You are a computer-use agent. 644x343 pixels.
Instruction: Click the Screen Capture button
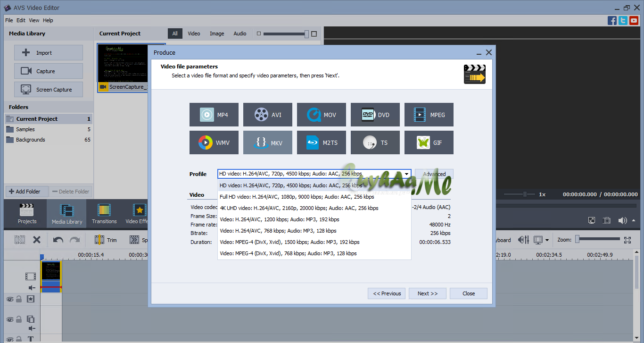49,90
